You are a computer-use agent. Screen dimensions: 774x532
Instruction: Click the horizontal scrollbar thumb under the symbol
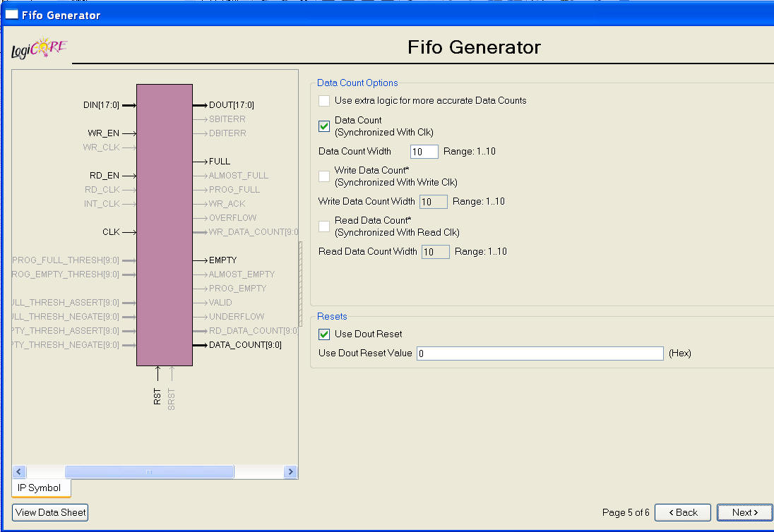pyautogui.click(x=149, y=472)
